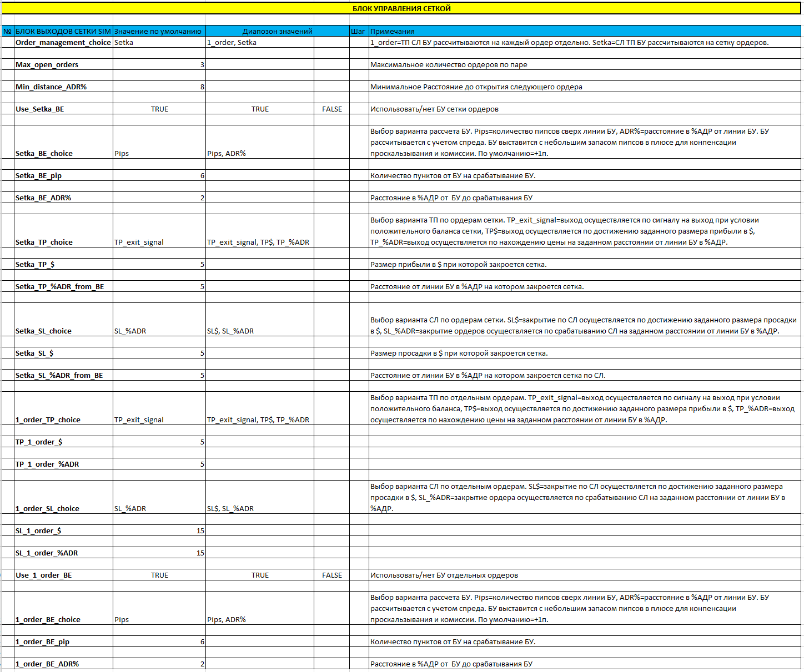This screenshot has width=804, height=672.
Task: Select 'Pips, ADR%' range in Setka_BE_choice row
Action: point(259,142)
